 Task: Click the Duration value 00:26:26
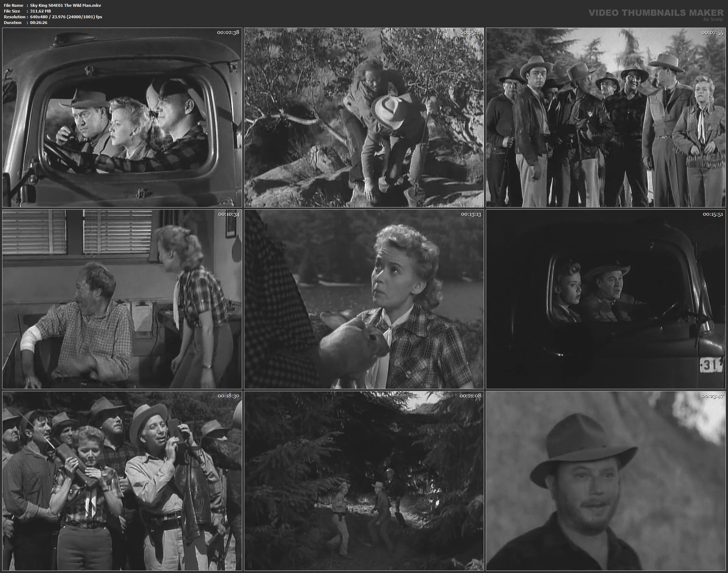(x=39, y=23)
